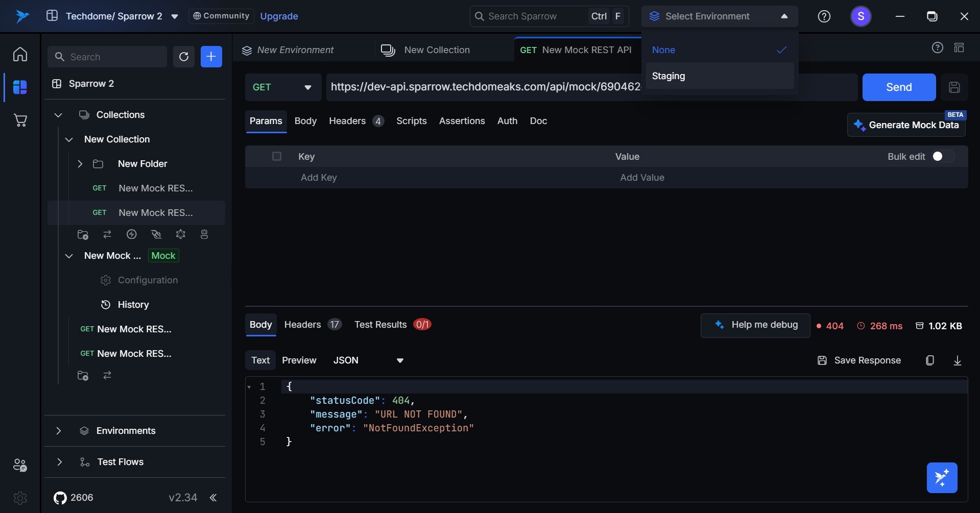Open the marketplace cart icon

tap(20, 120)
